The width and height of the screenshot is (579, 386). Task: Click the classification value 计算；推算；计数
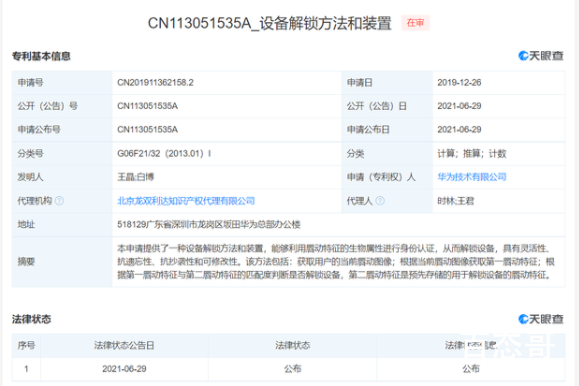(472, 153)
